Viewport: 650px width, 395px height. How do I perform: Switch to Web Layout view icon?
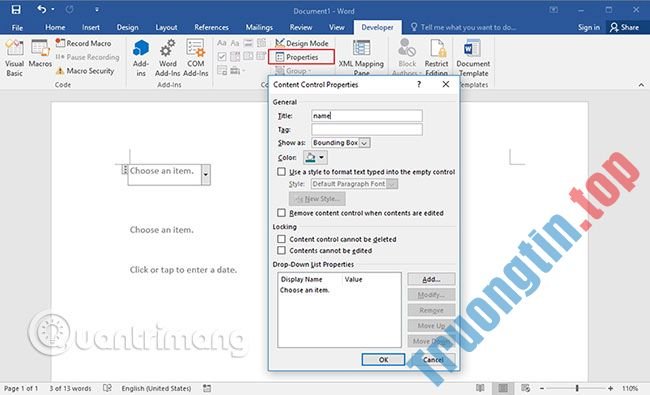pyautogui.click(x=526, y=388)
